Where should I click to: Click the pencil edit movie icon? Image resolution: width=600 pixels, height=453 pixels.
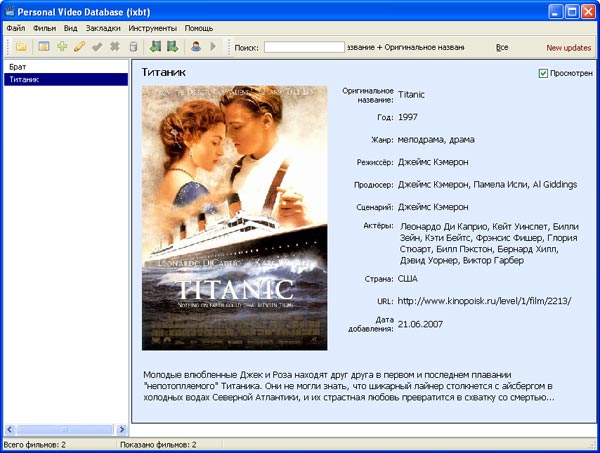tap(79, 47)
